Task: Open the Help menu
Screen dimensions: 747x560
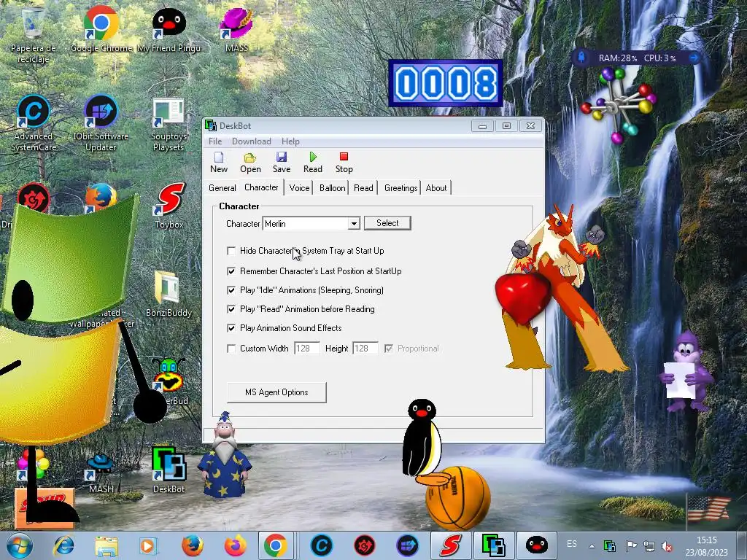Action: [x=290, y=141]
